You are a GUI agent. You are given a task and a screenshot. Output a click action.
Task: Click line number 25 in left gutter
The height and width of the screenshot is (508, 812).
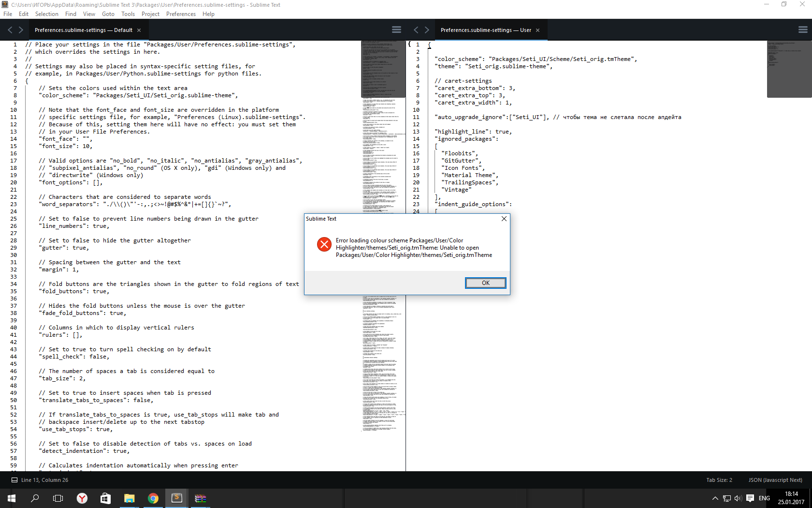point(14,219)
